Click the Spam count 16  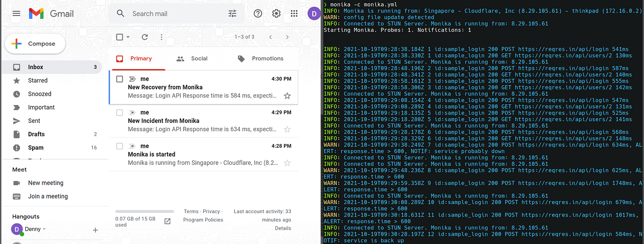click(94, 147)
